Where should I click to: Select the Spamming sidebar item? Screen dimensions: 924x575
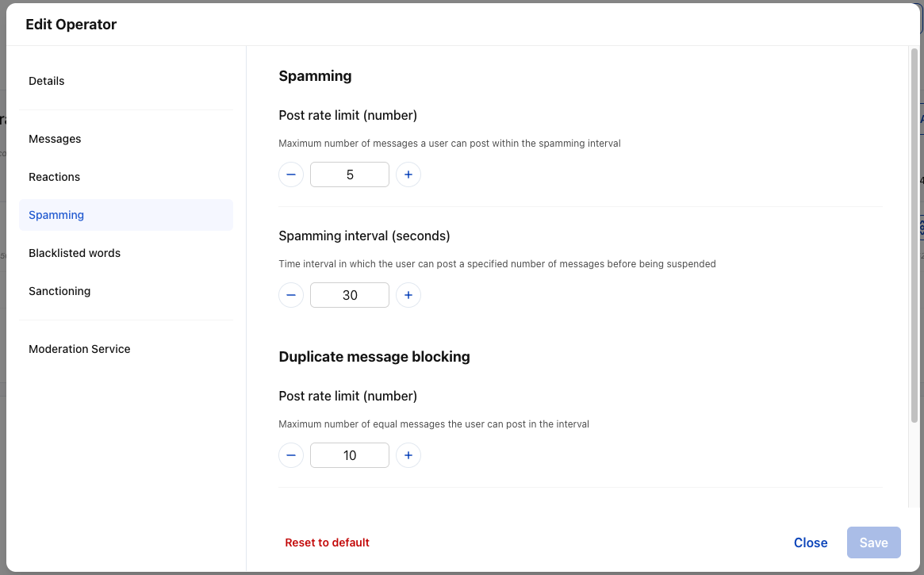tap(56, 215)
